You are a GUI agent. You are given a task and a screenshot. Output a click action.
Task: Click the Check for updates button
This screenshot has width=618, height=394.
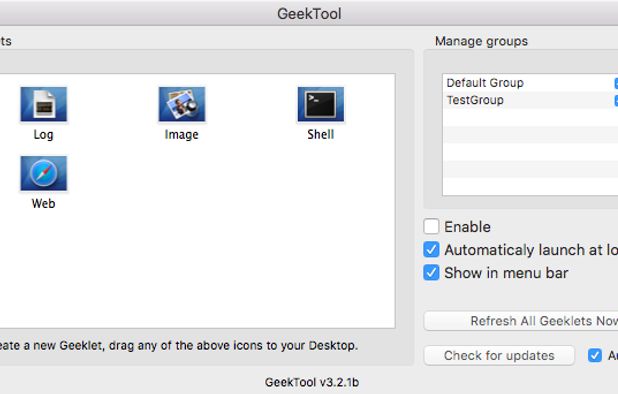click(499, 355)
